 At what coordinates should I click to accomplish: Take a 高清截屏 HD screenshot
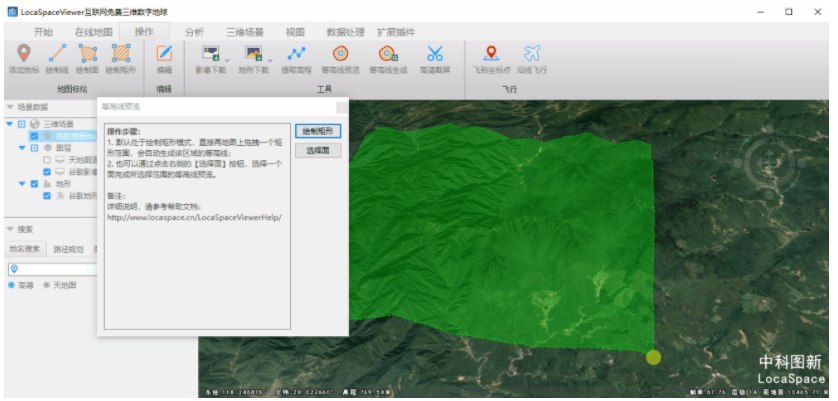click(x=434, y=59)
